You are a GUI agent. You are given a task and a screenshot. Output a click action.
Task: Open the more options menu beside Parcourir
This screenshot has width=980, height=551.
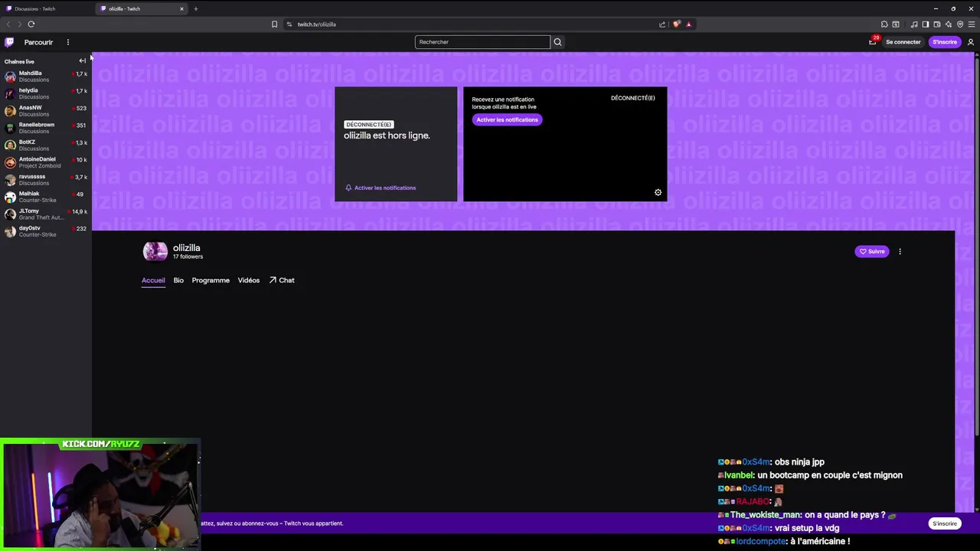click(x=67, y=42)
